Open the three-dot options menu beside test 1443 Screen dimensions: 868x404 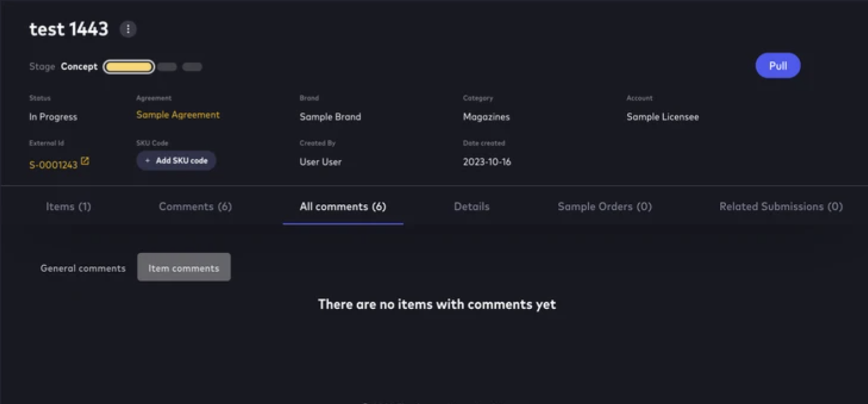[x=127, y=29]
